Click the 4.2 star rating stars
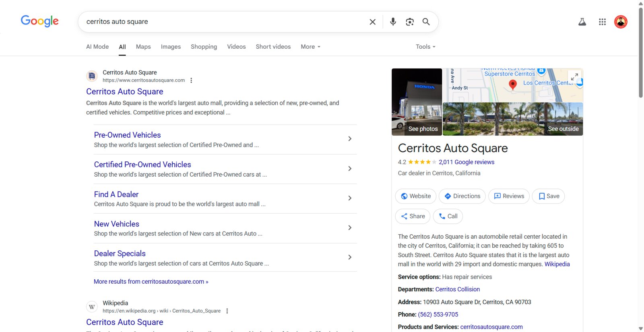 pyautogui.click(x=422, y=162)
